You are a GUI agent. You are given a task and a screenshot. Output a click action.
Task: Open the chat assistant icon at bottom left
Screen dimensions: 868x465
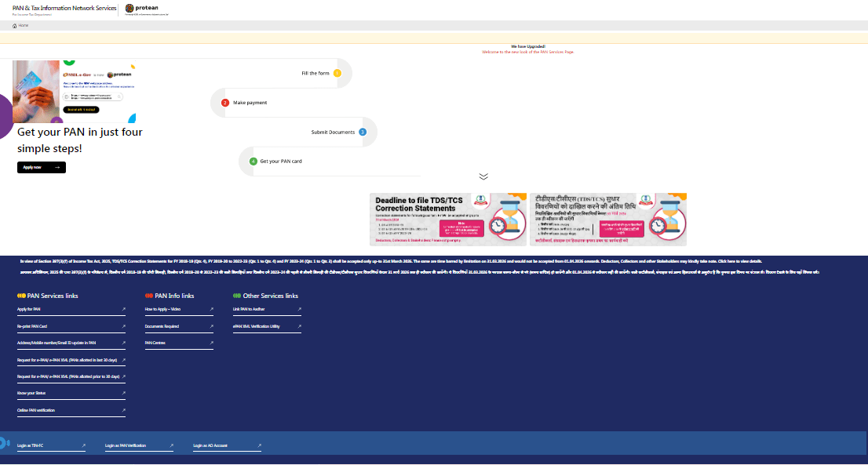(4, 444)
